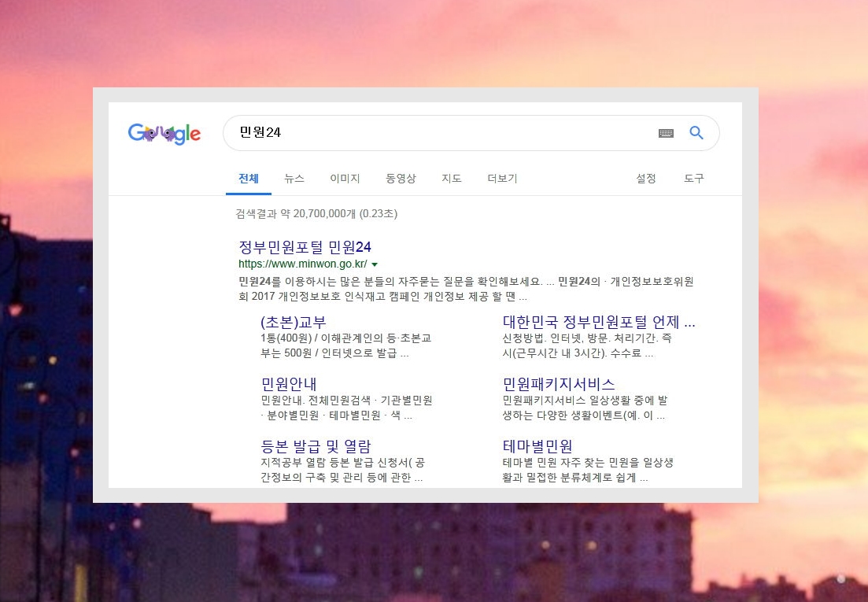Open the on-screen keyboard input icon
Screen dimensions: 868x602
[x=666, y=133]
